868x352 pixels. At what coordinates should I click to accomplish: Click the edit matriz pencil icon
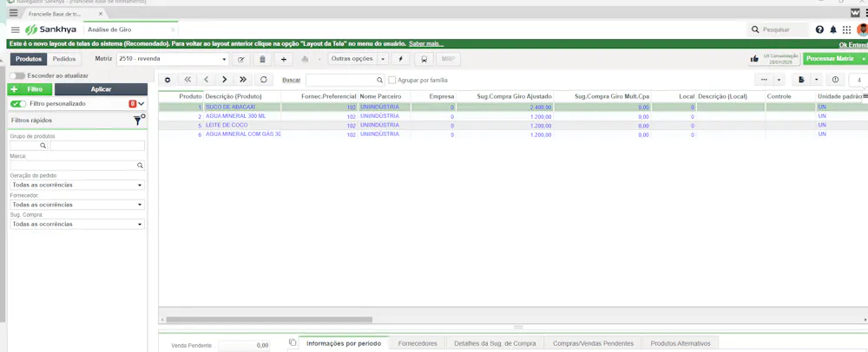coord(240,59)
